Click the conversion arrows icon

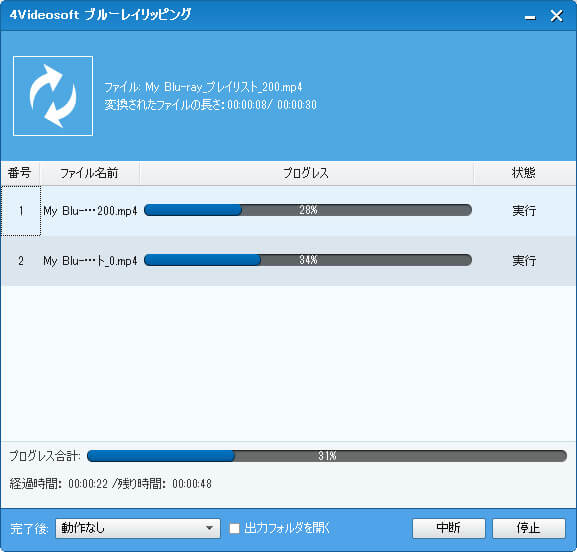pyautogui.click(x=53, y=96)
